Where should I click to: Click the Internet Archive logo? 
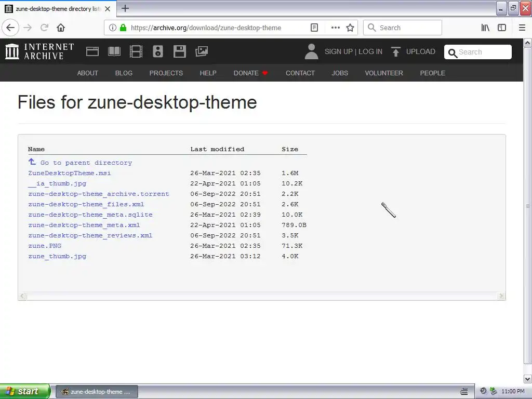coord(39,51)
